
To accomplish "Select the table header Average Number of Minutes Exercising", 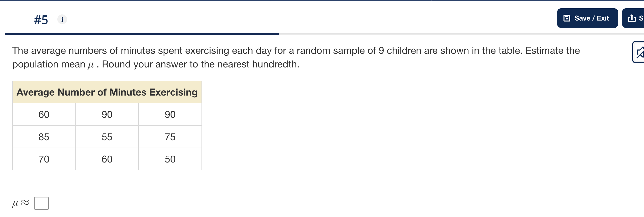I will tap(107, 92).
